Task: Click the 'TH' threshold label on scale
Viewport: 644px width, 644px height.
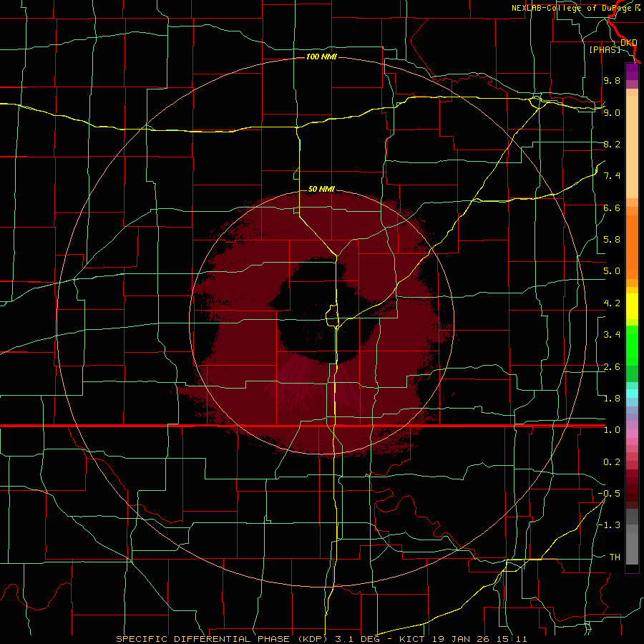Action: (615, 557)
